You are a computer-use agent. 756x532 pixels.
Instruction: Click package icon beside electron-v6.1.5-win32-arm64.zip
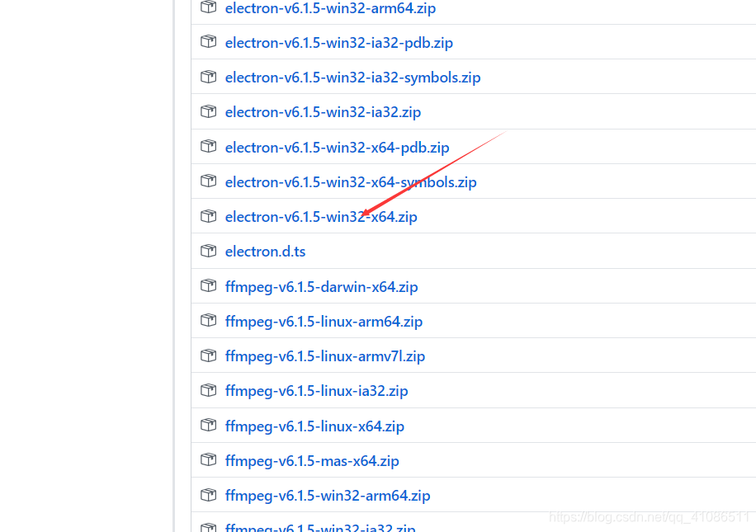pyautogui.click(x=208, y=7)
